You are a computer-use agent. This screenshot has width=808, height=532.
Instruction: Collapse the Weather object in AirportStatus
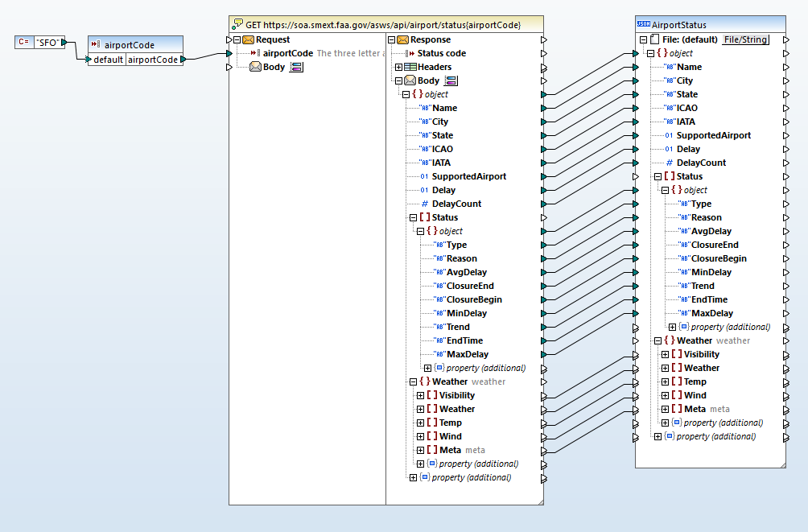click(658, 340)
